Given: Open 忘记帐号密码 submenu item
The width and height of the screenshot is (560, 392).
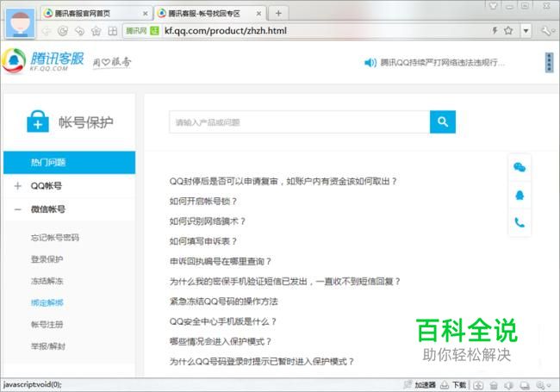Looking at the screenshot, I should [x=54, y=238].
